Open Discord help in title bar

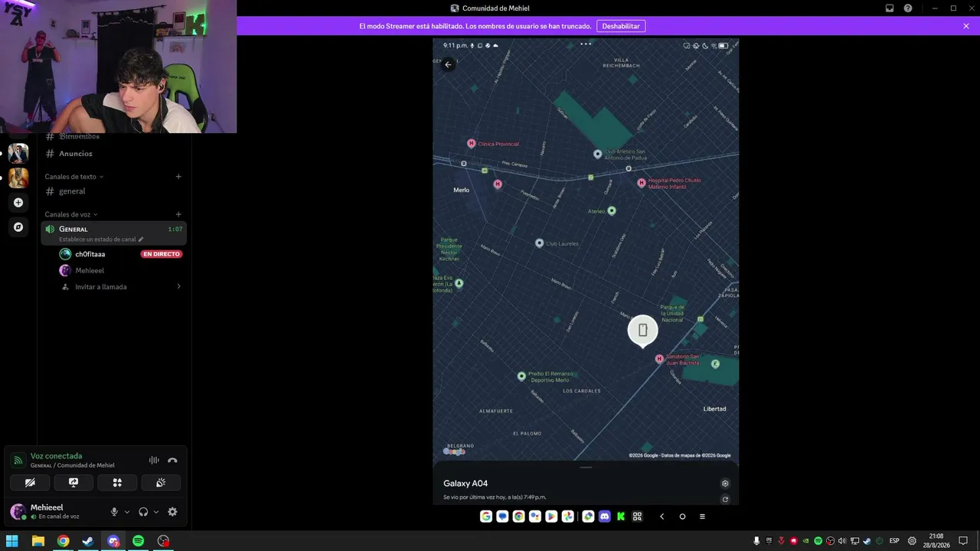(908, 8)
